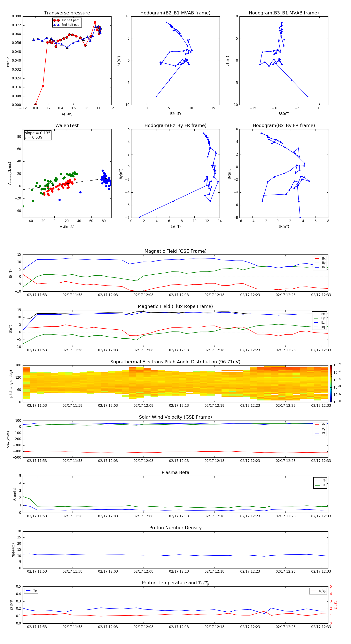Click the |B| legend entry in Flux Rope plot
The image size is (351, 644).
coord(320,327)
